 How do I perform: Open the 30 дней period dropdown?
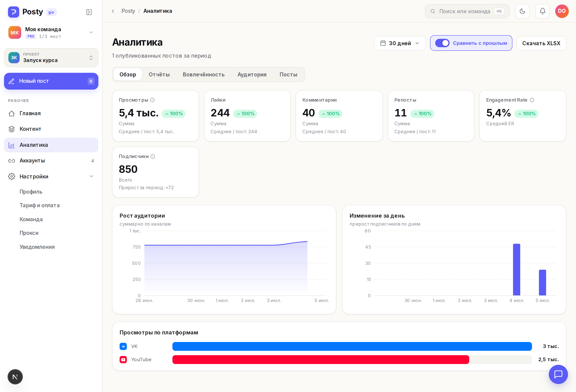pos(400,43)
